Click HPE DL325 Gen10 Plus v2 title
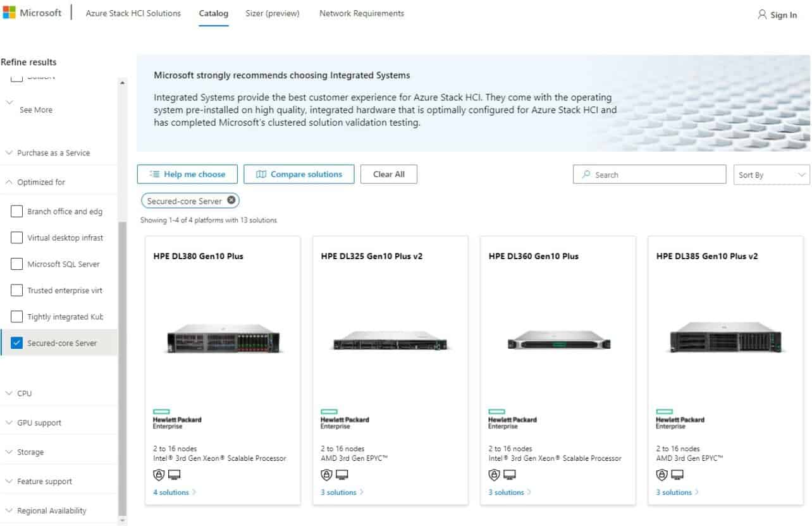The image size is (812, 529). coord(372,256)
